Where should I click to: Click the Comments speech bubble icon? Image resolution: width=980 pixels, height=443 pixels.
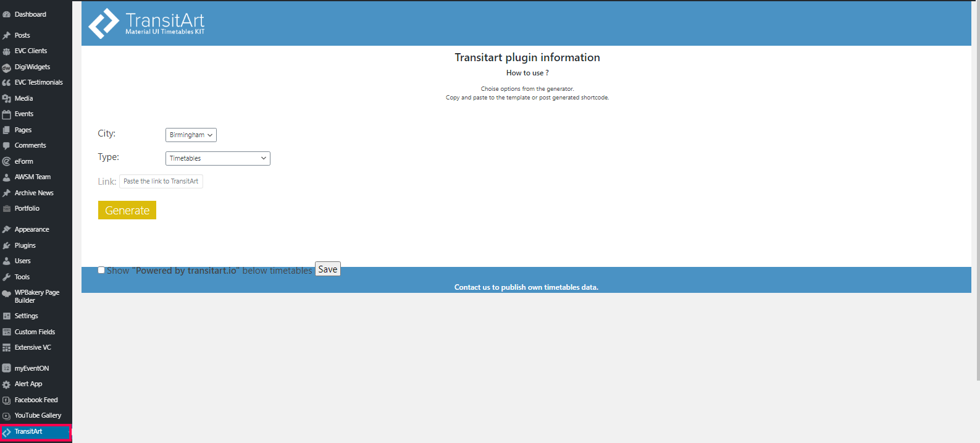[7, 146]
